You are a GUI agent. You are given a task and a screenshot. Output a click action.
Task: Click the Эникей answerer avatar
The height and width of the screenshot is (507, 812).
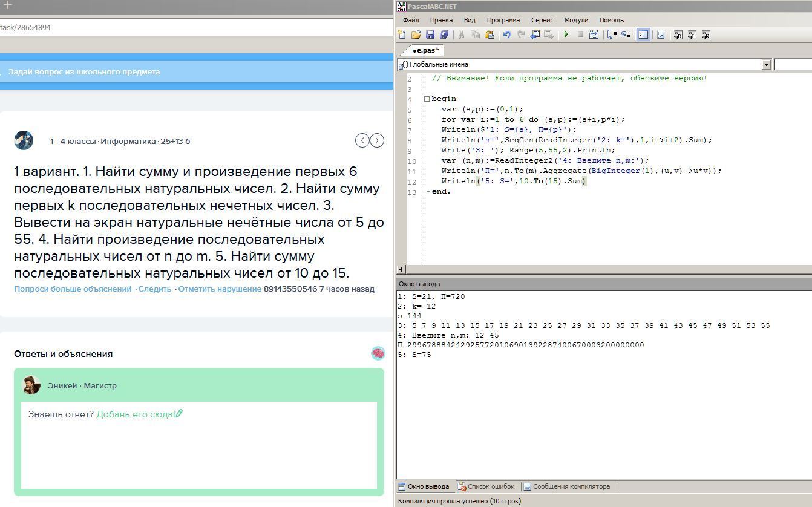[x=31, y=385]
